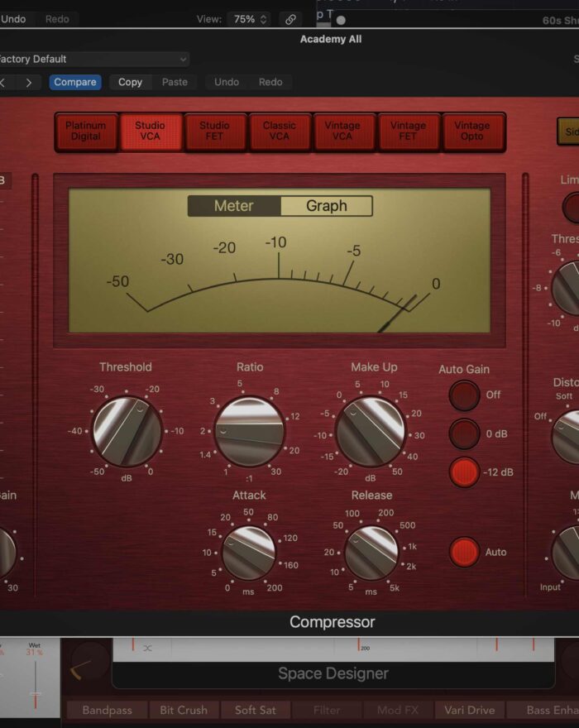This screenshot has width=579, height=728.
Task: Select Vari Drive in the bottom effects strip
Action: 470,710
